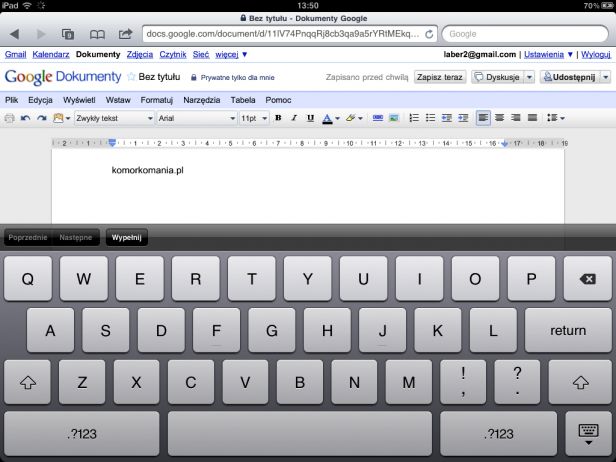This screenshot has height=462, width=616.
Task: Tap the left shift key
Action: [x=28, y=382]
